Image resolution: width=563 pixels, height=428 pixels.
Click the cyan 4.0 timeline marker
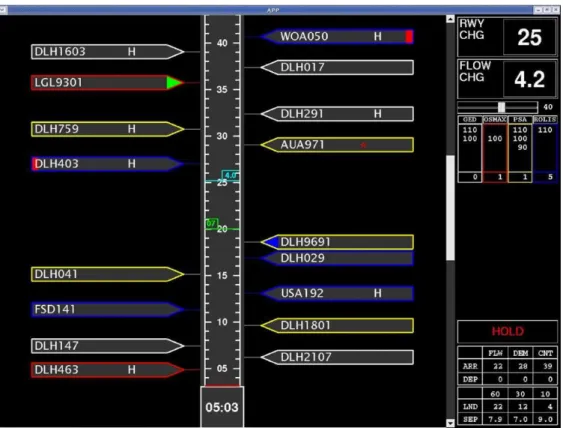coord(230,175)
